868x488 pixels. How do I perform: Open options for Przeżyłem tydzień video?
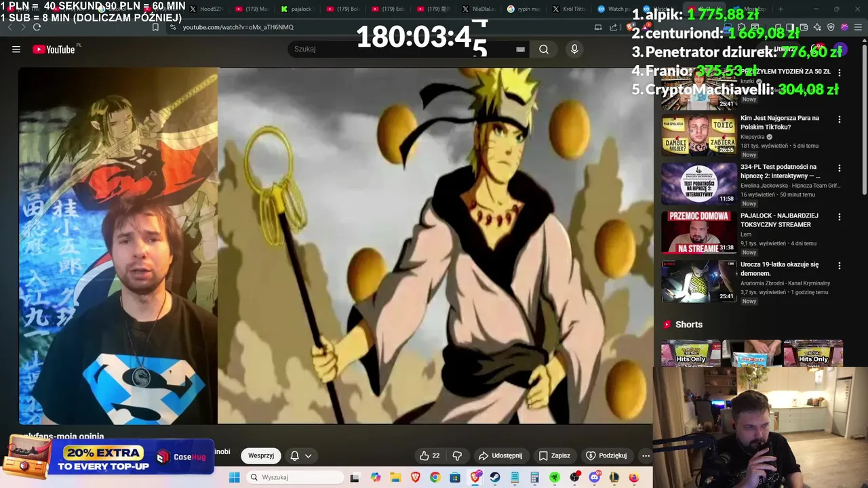point(840,72)
